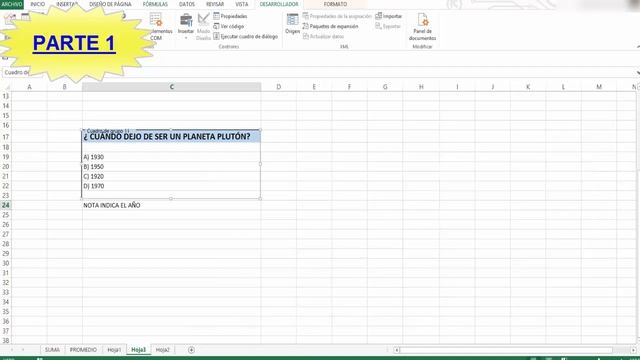
Task: Select the DESARROLLADOR tab
Action: tap(279, 4)
